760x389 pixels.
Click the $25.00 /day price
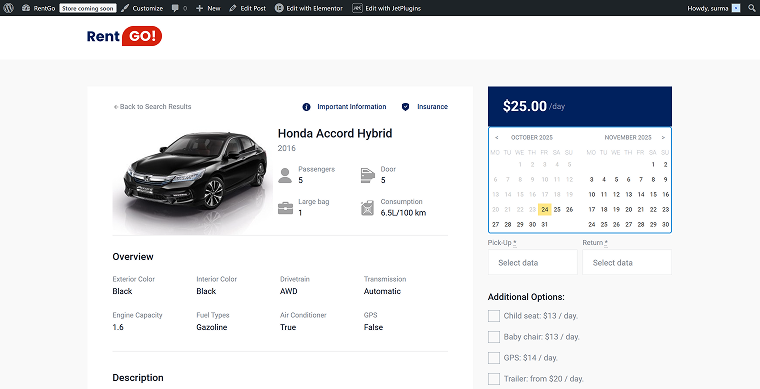click(x=534, y=106)
